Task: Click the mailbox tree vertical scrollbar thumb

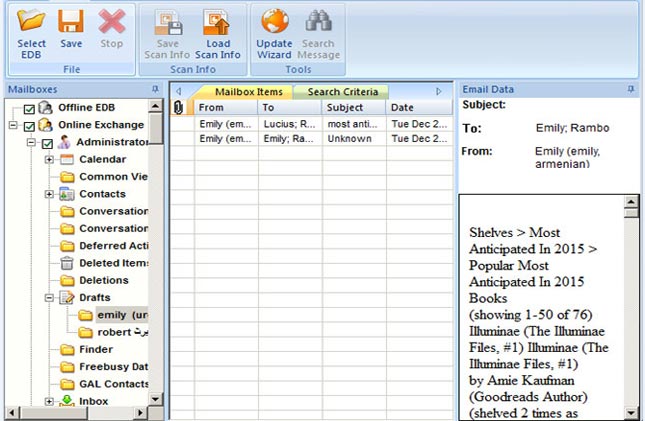Action: click(x=155, y=129)
